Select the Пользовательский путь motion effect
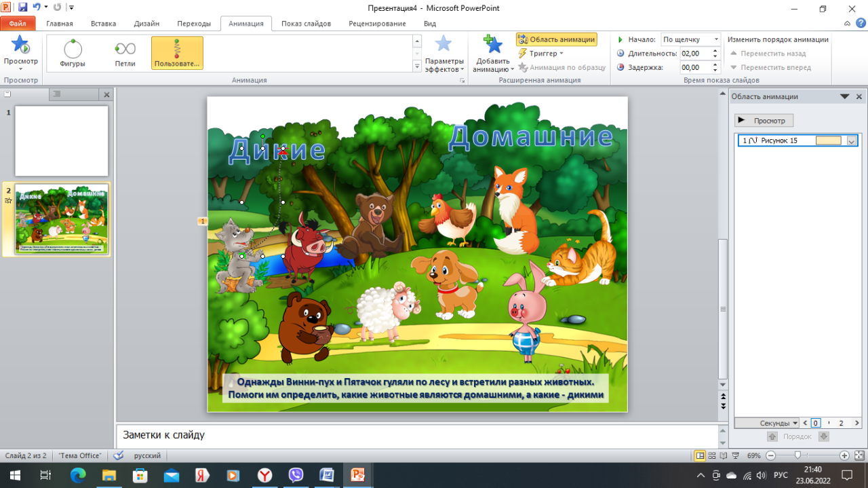 point(177,53)
